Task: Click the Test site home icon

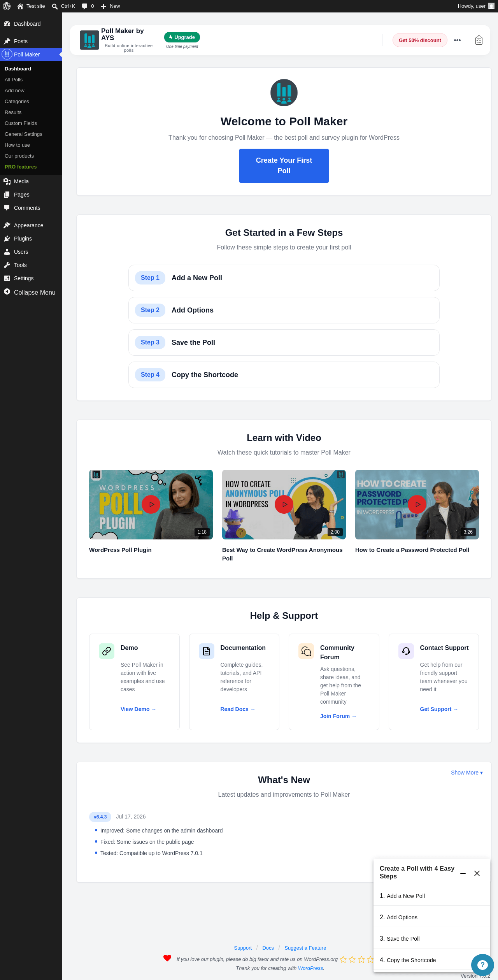Action: [20, 6]
